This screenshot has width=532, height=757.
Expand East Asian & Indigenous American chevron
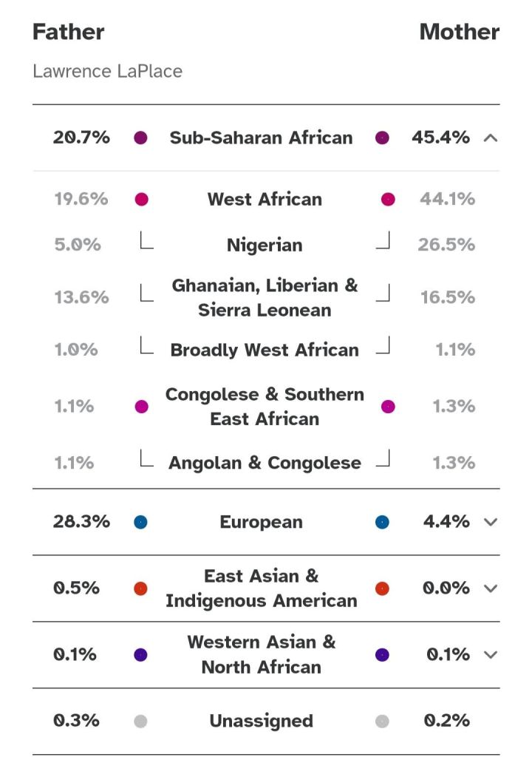click(490, 588)
